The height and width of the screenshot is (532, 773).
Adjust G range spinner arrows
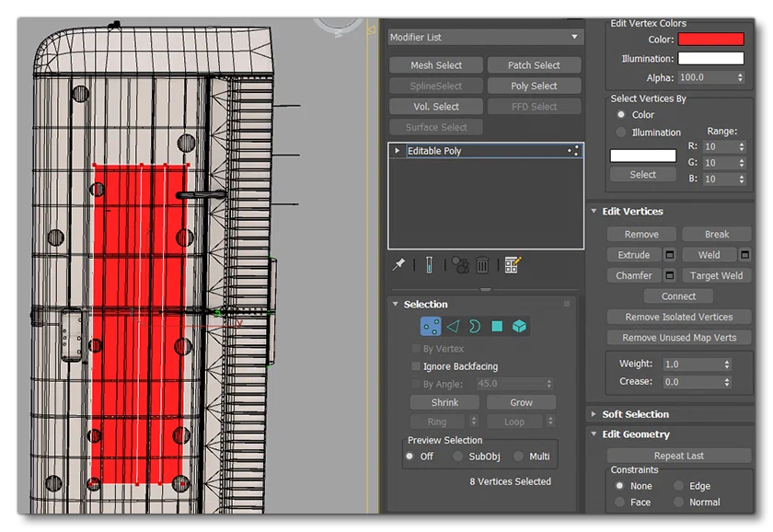coord(742,163)
